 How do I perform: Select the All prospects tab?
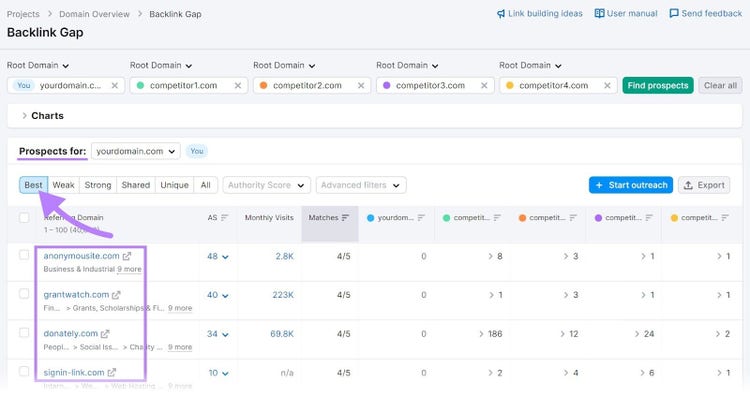pyautogui.click(x=206, y=185)
